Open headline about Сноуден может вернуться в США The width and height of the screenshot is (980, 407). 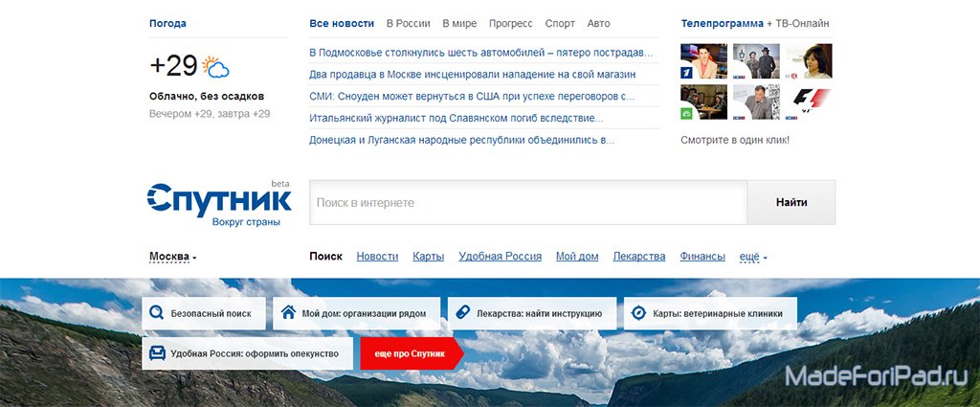pos(472,97)
